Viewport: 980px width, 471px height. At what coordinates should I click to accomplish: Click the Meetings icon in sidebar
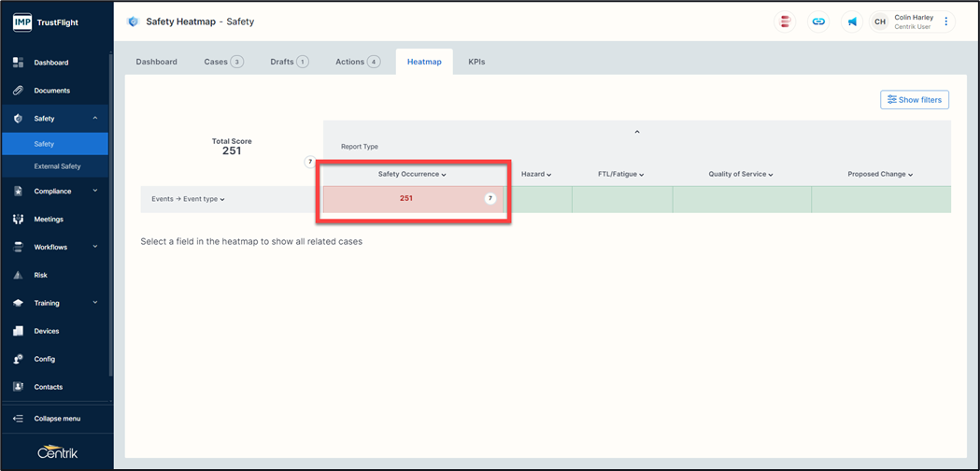coord(18,220)
